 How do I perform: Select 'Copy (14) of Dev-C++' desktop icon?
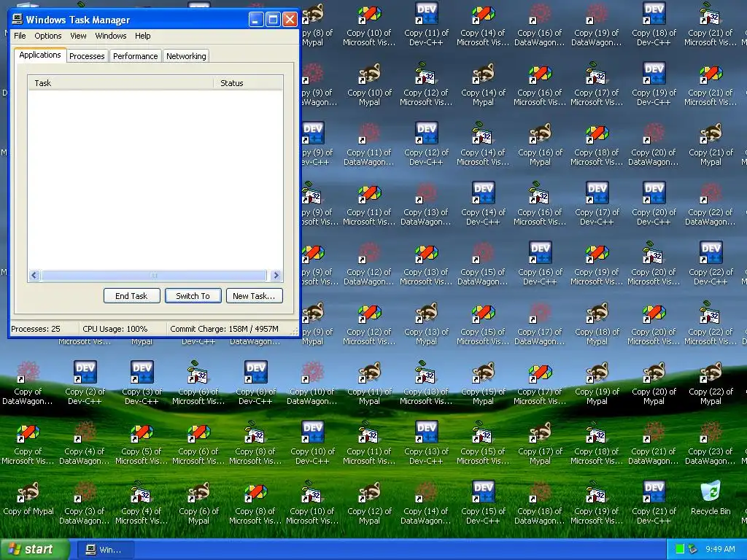pos(483,204)
